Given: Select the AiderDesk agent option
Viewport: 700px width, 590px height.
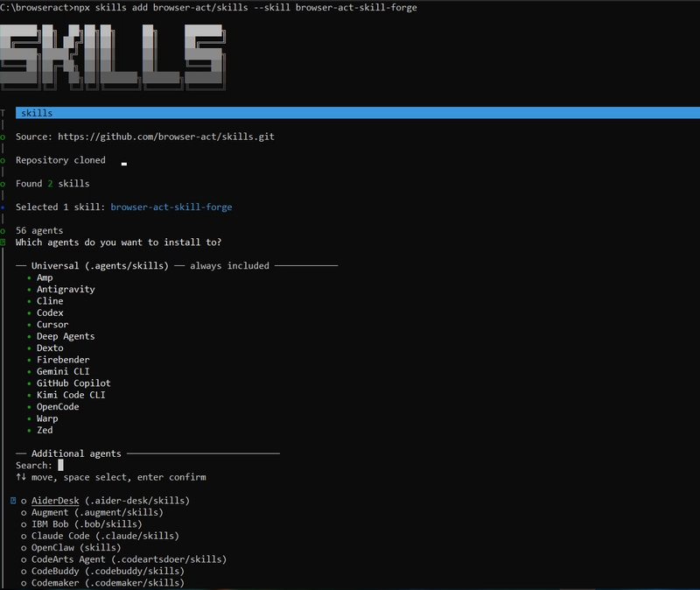Looking at the screenshot, I should (x=105, y=500).
